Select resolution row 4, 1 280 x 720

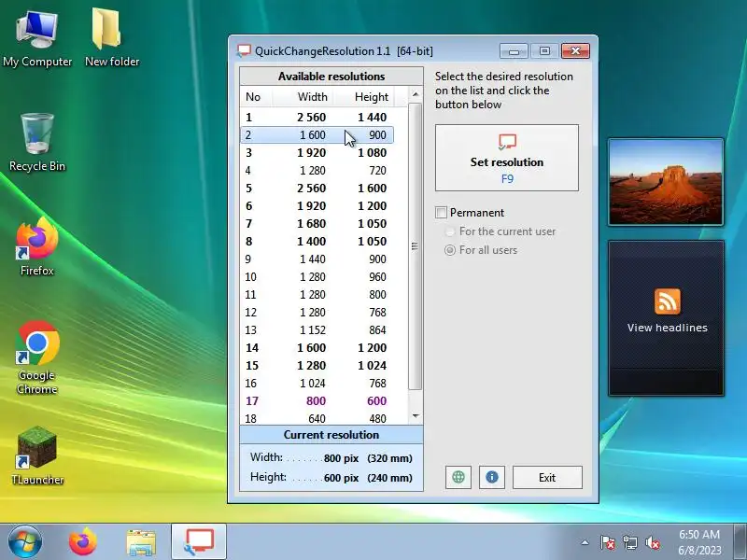click(x=317, y=171)
